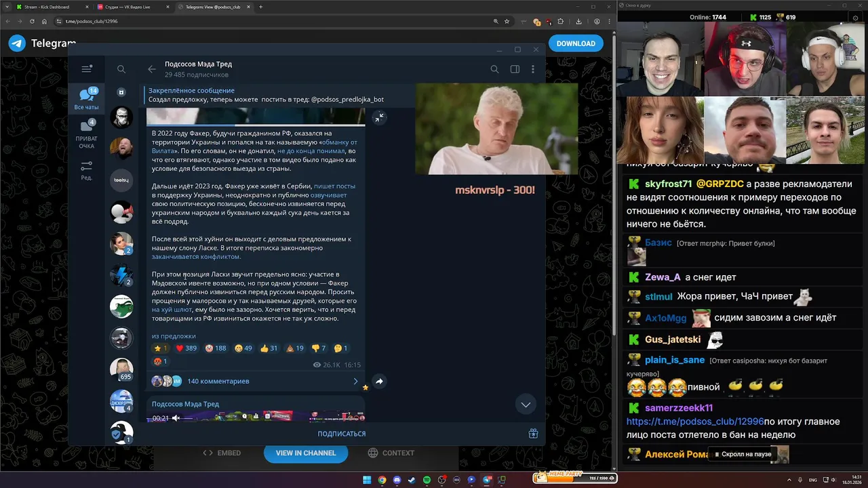Show hidden system tray icons
Image resolution: width=868 pixels, height=488 pixels.
788,480
